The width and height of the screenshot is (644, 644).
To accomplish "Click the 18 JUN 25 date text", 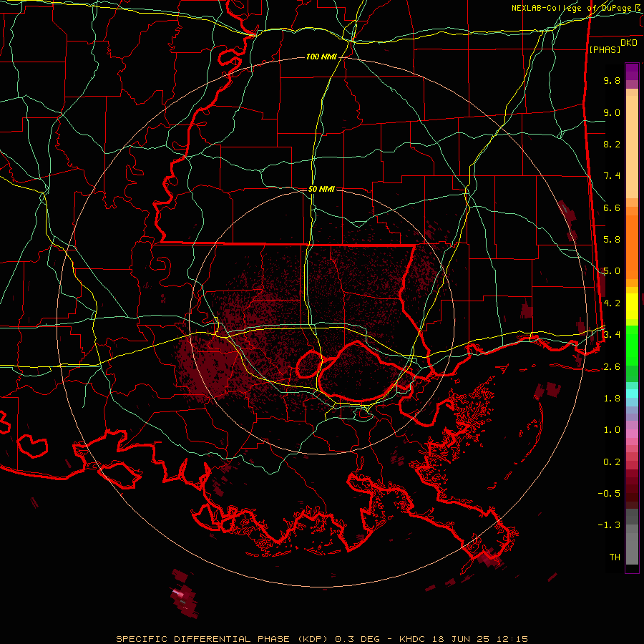I will [459, 639].
